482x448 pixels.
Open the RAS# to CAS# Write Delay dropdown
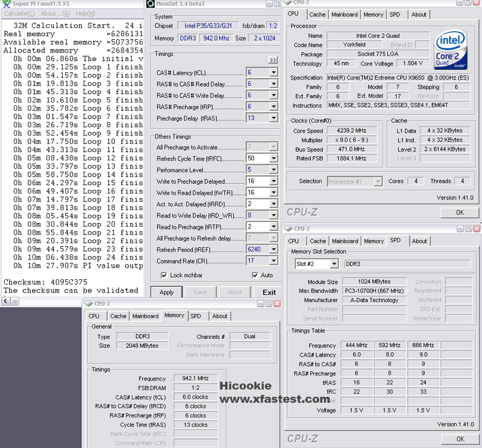[x=274, y=95]
